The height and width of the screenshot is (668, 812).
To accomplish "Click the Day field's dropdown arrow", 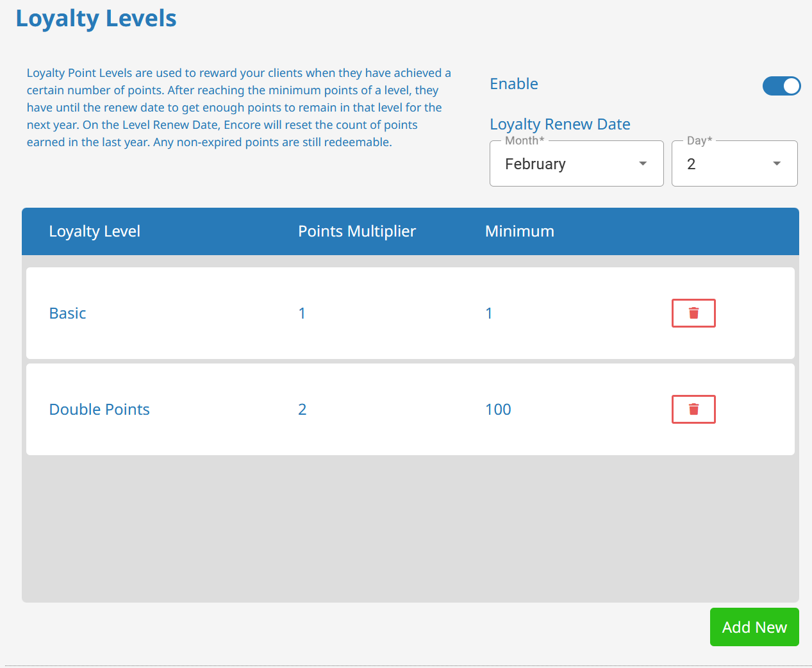I will point(777,164).
